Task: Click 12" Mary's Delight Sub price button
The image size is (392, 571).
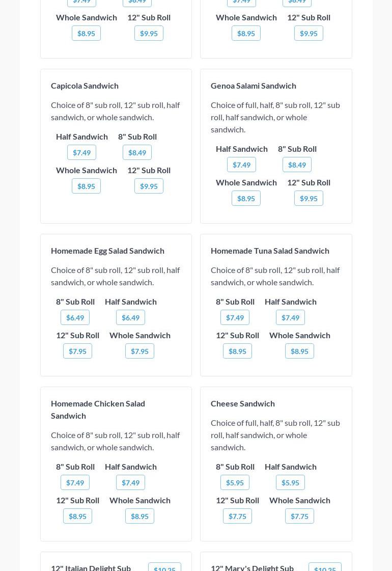Action: coord(325,568)
